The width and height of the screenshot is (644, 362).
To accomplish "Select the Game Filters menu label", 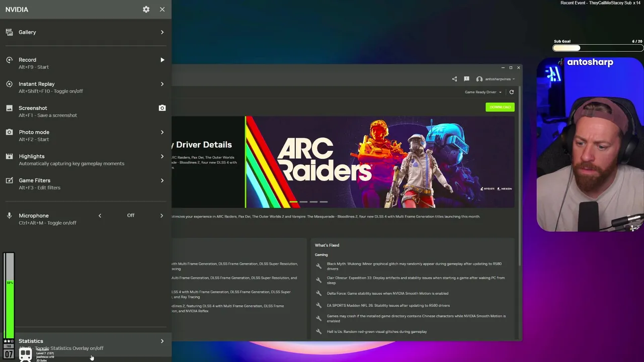I will pos(34,180).
